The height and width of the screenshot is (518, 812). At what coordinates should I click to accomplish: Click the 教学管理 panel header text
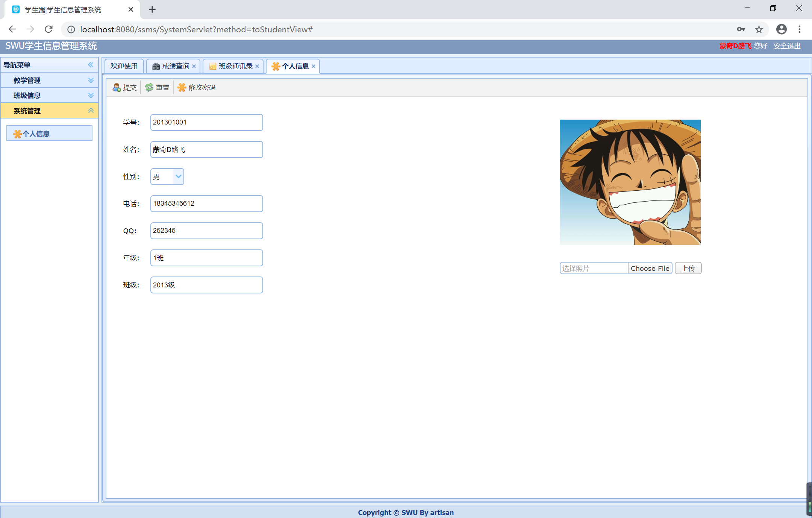click(27, 80)
